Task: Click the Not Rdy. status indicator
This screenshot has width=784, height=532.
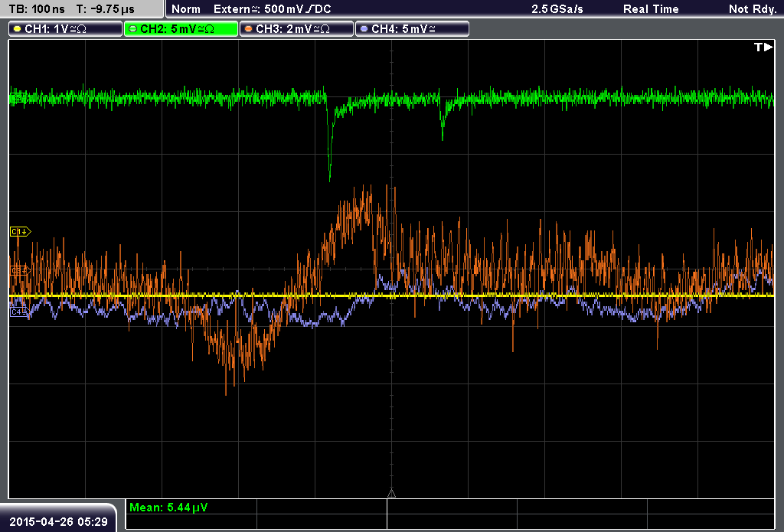Action: [x=752, y=9]
